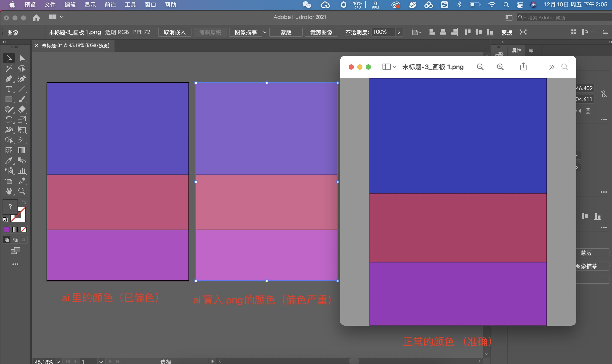Open the zoom level dropdown 45.18%
The image size is (612, 364).
coord(59,362)
